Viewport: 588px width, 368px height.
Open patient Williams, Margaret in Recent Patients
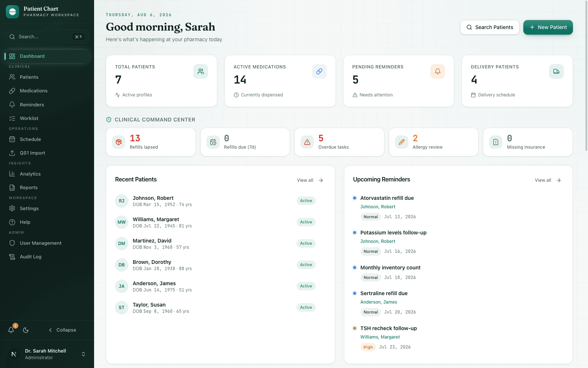pos(220,222)
